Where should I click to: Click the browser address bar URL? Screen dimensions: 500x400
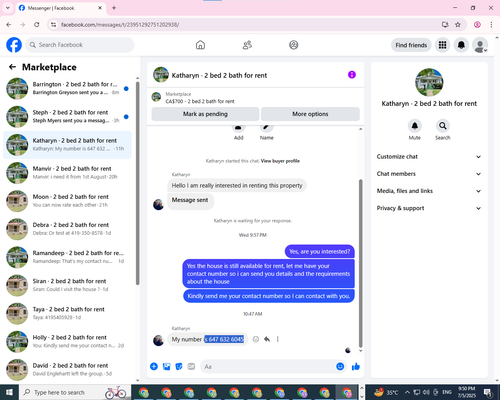pyautogui.click(x=120, y=25)
